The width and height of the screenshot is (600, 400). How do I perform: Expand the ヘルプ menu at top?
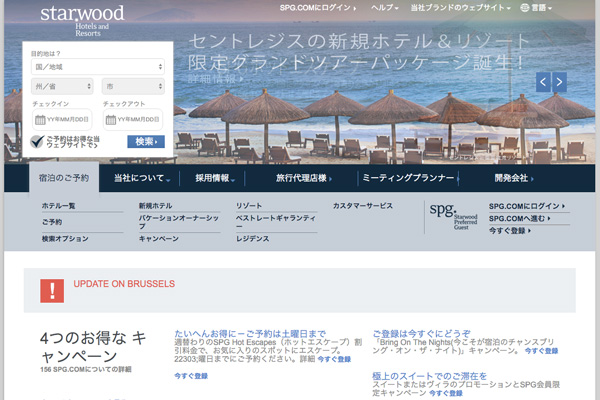[x=385, y=8]
